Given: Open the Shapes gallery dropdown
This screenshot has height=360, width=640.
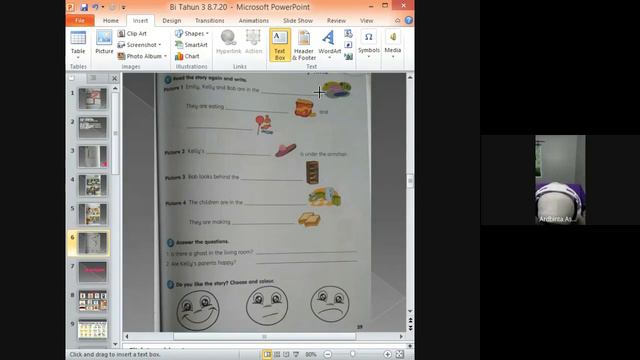Looking at the screenshot, I should [x=192, y=33].
